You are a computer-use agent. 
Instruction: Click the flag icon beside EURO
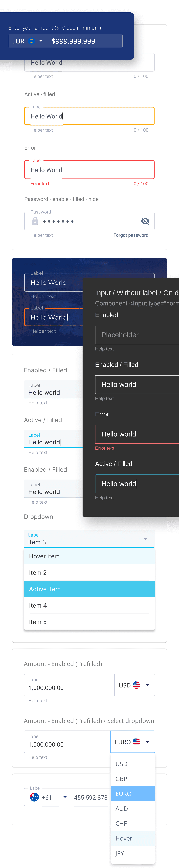pos(136,742)
